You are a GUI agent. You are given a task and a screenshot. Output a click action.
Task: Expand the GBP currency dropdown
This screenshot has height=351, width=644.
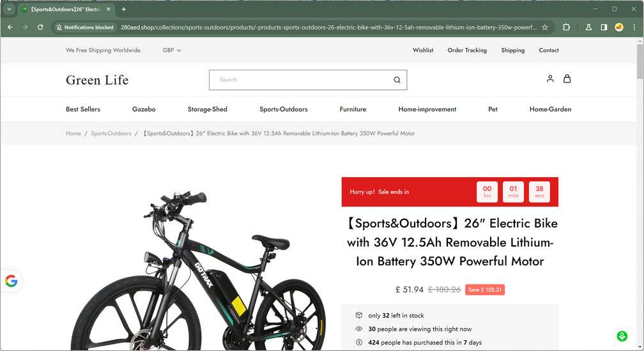(x=172, y=50)
